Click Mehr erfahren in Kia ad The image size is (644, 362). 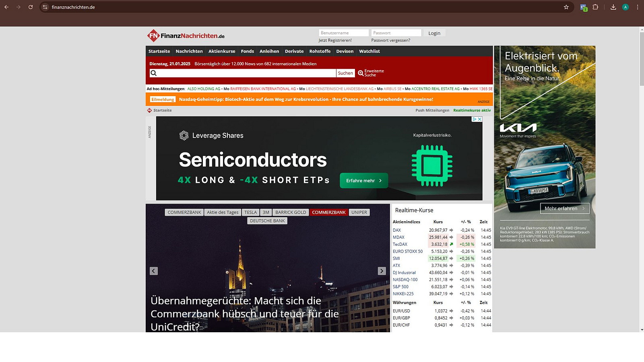pyautogui.click(x=565, y=208)
